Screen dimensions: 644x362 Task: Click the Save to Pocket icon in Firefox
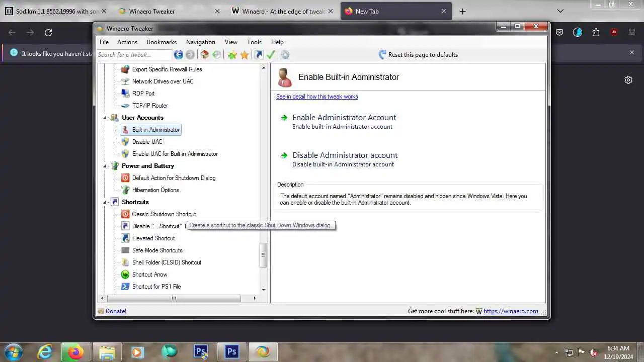(x=559, y=33)
